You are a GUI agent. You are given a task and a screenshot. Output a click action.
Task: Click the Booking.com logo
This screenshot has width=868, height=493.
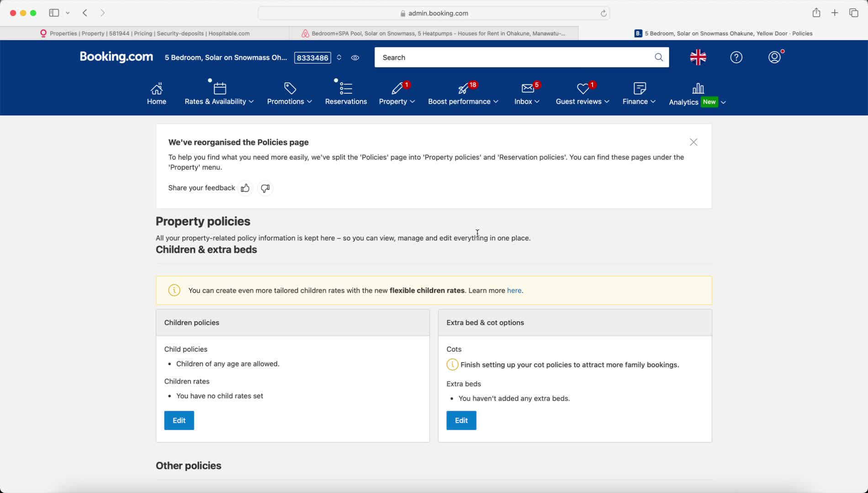pyautogui.click(x=116, y=57)
